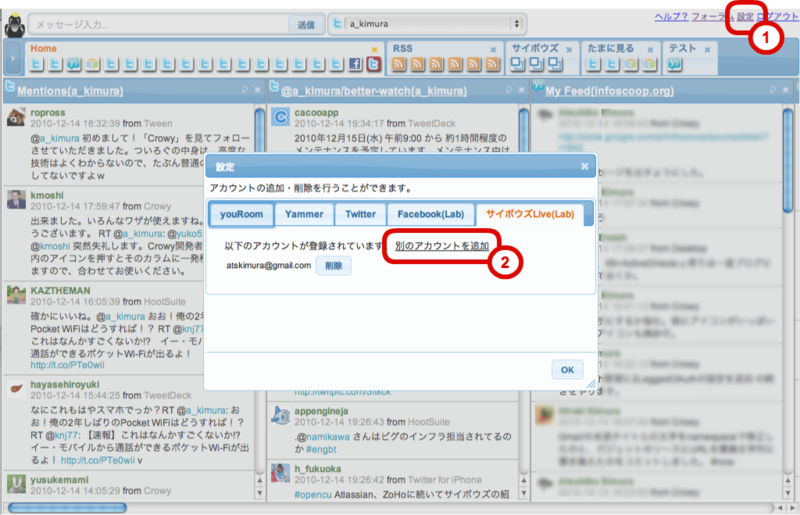Click the ログアウト logout link

point(778,17)
